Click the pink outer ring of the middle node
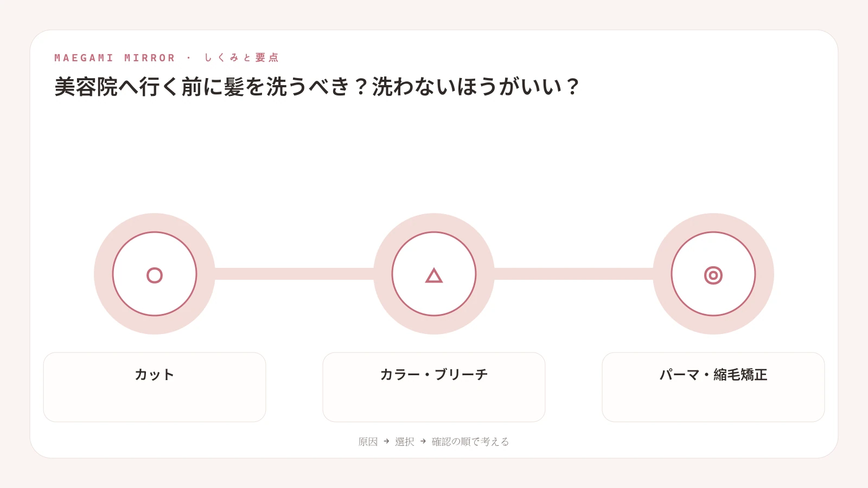868x488 pixels. point(434,222)
